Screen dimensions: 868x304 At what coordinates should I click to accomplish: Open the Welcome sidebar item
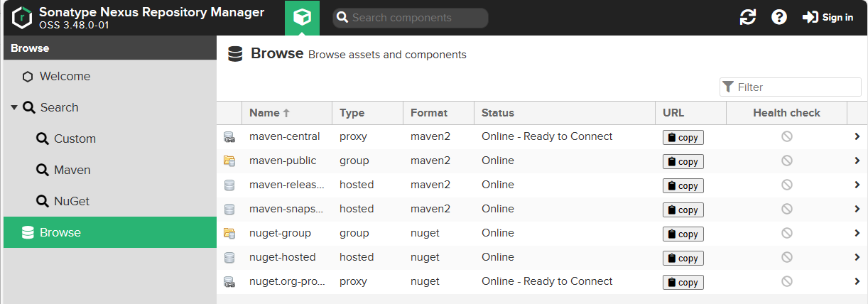[110, 76]
